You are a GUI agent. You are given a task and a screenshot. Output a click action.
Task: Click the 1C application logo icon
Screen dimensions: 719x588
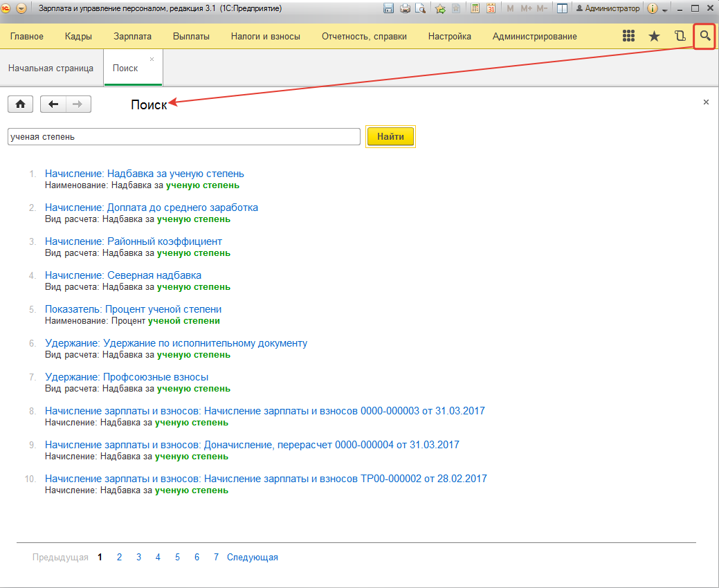pyautogui.click(x=6, y=8)
